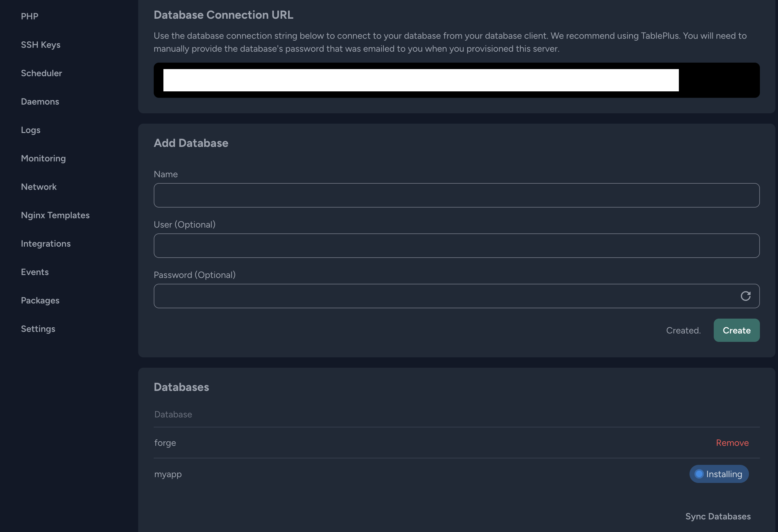The image size is (778, 532).
Task: Select the database connection URL string
Action: 456,80
